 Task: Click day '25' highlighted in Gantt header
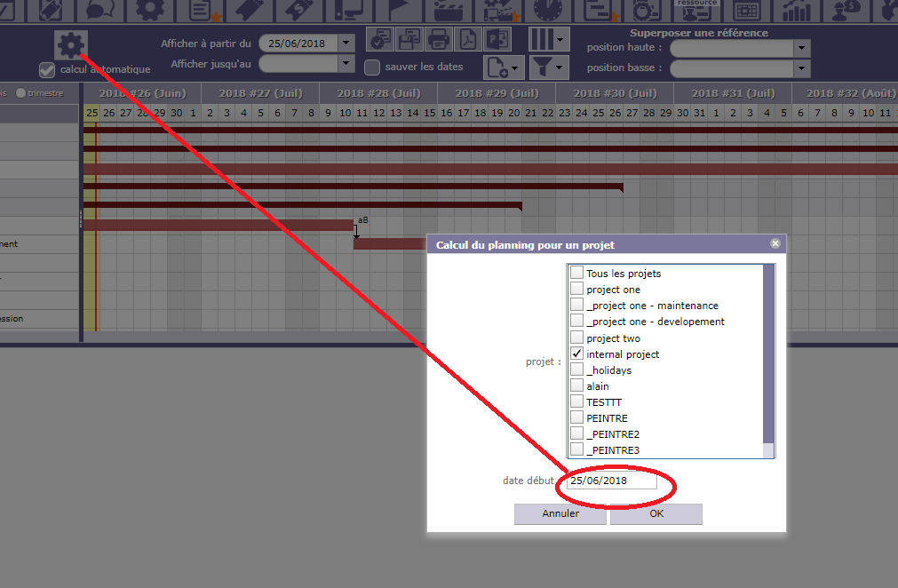91,113
